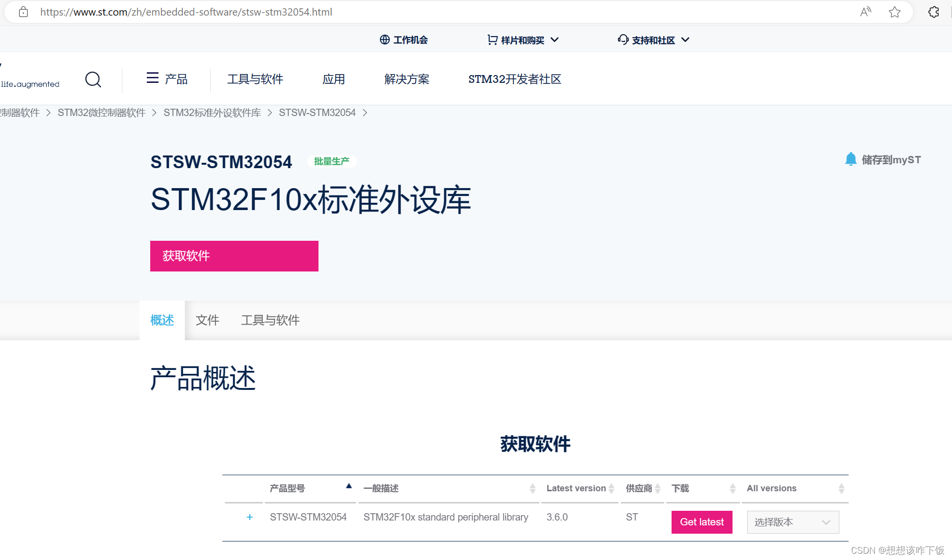Click the shopping cart icon for 样片和购买
Screen dimensions: 952x560
pos(493,40)
